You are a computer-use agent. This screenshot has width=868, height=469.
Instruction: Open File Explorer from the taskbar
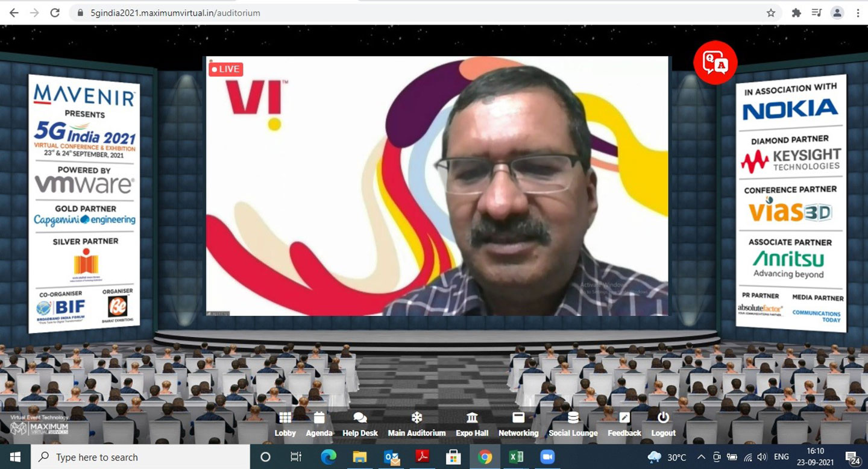tap(360, 457)
